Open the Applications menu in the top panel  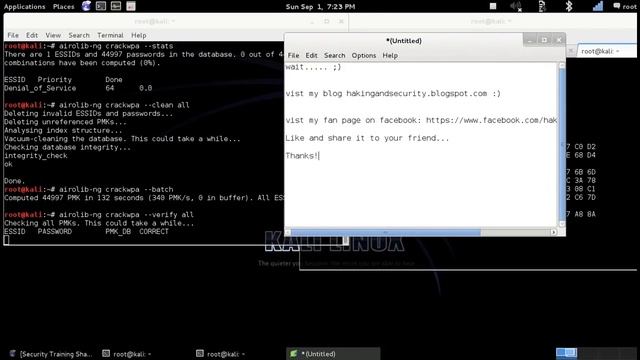pyautogui.click(x=24, y=7)
